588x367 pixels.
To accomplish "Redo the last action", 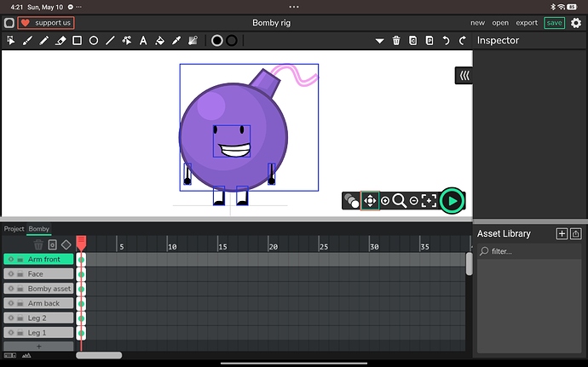I will [x=463, y=41].
